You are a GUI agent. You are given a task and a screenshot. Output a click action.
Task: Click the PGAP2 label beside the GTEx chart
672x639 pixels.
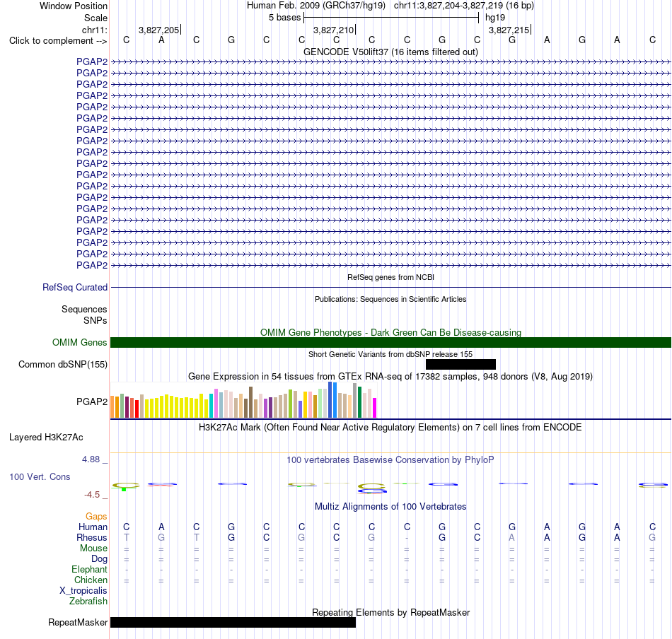pyautogui.click(x=92, y=401)
